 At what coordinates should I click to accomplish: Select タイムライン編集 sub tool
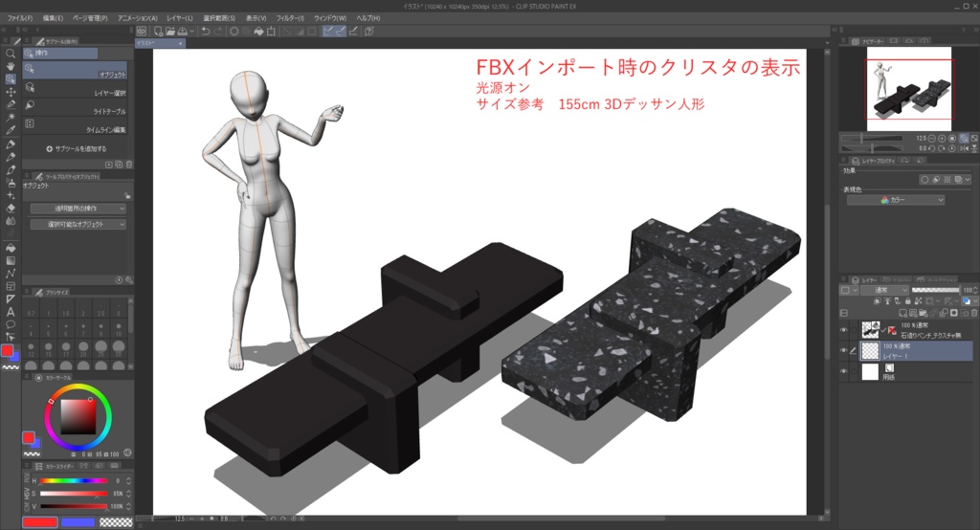[75, 125]
